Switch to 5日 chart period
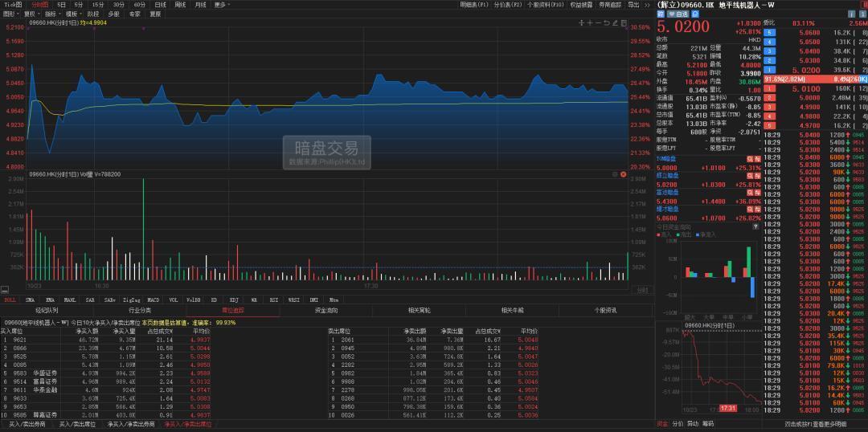The height and width of the screenshot is (432, 868). [61, 5]
